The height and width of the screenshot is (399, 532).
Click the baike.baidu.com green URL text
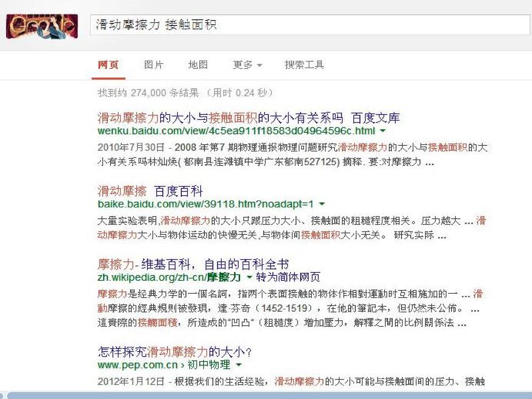click(206, 204)
